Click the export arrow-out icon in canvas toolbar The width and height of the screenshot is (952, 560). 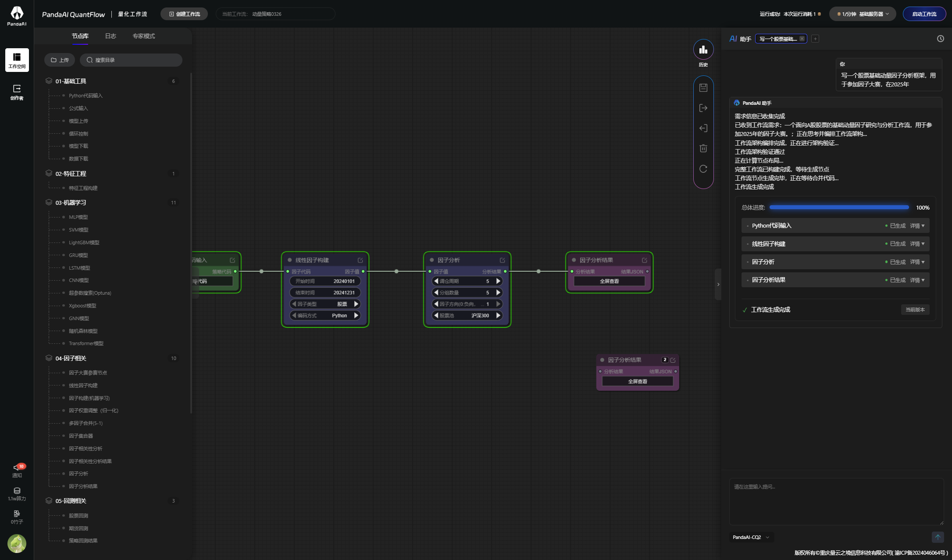[x=703, y=108]
